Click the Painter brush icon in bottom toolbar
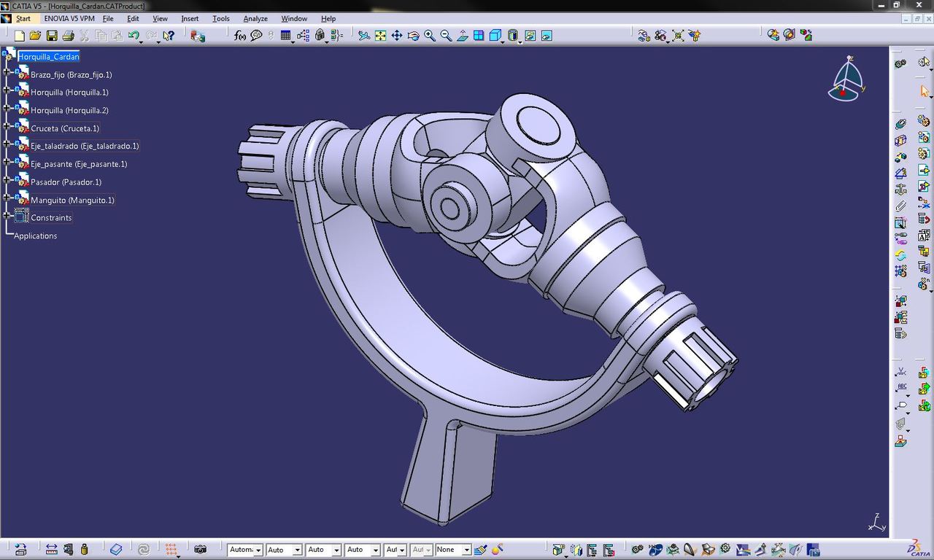Image resolution: width=934 pixels, height=560 pixels. [480, 549]
